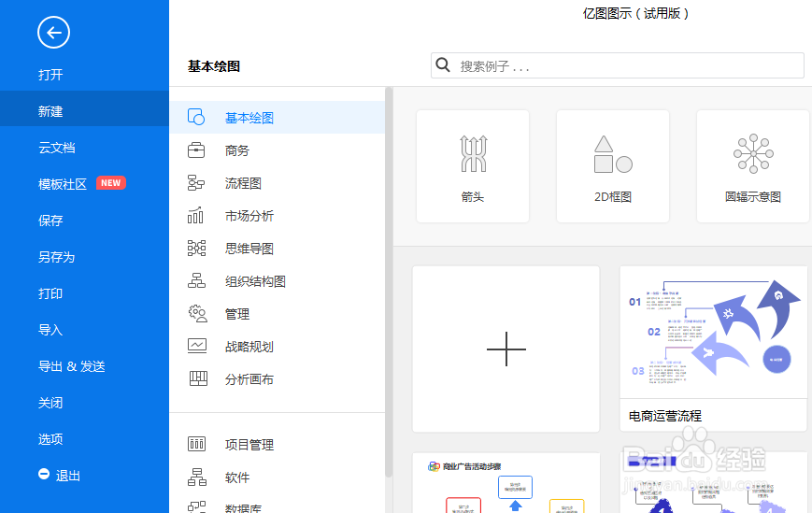812x513 pixels.
Task: Click the minus icon beside 退出
Action: coord(44,474)
